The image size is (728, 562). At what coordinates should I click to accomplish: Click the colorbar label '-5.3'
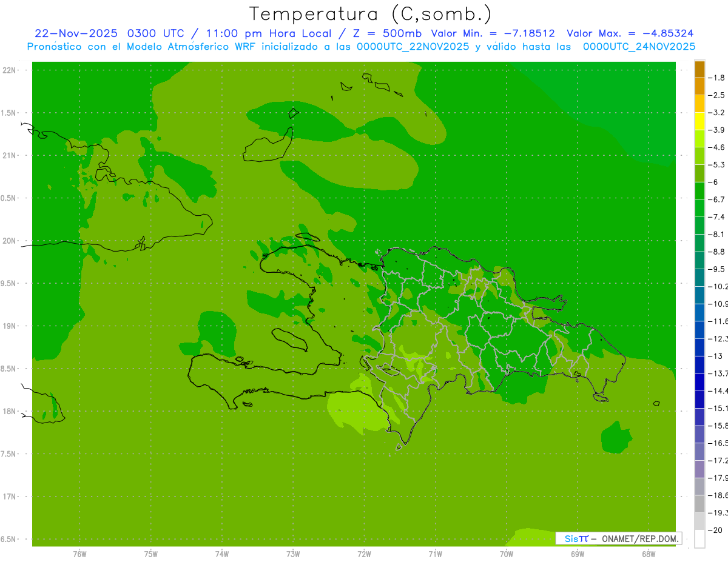(716, 165)
